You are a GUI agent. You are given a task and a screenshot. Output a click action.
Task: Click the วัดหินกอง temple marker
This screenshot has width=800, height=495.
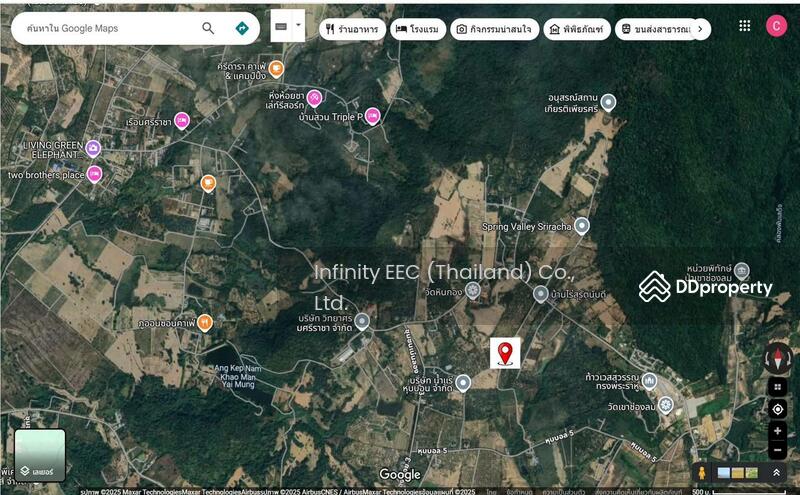(x=473, y=290)
